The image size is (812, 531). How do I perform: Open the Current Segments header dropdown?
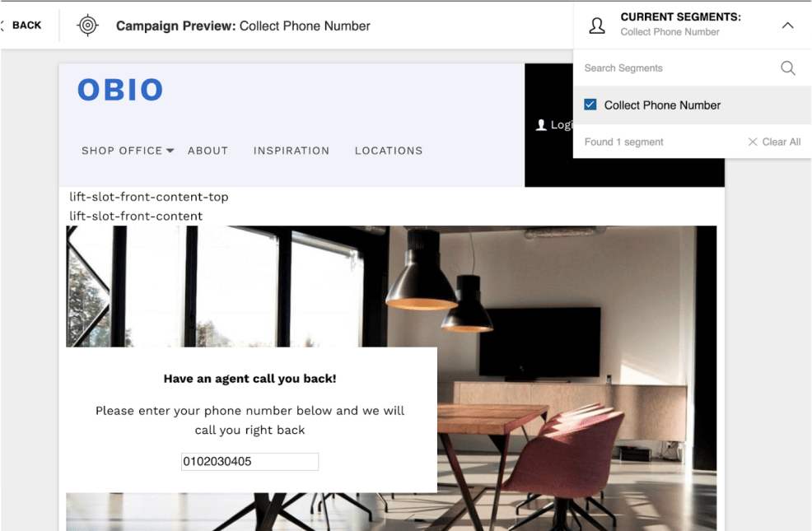692,25
